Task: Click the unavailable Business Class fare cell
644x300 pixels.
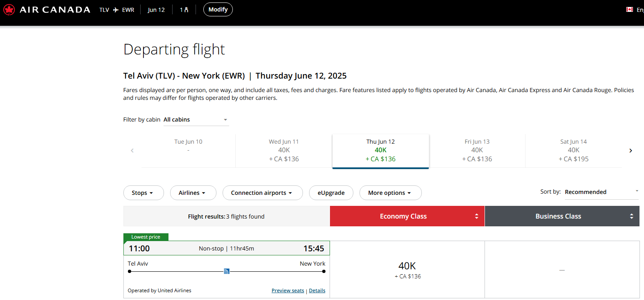Action: pyautogui.click(x=562, y=270)
